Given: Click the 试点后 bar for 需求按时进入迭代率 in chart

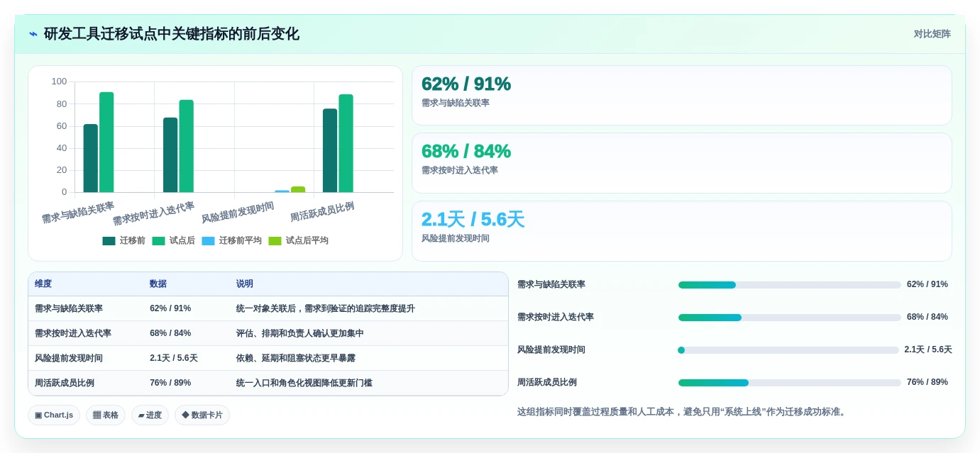Looking at the screenshot, I should click(186, 146).
